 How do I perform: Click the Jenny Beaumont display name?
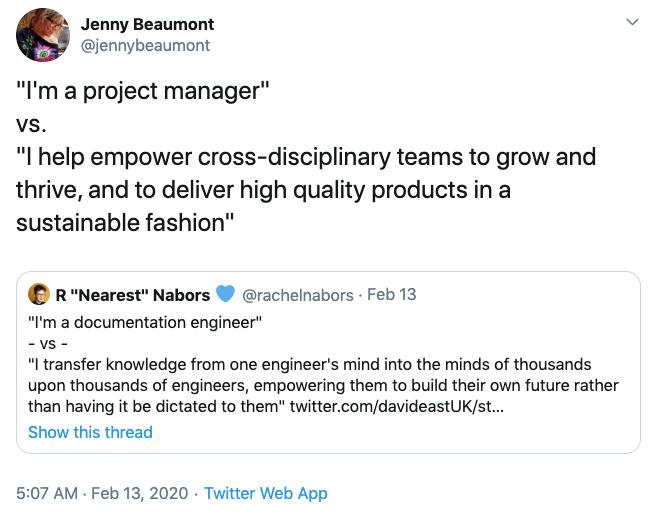146,24
